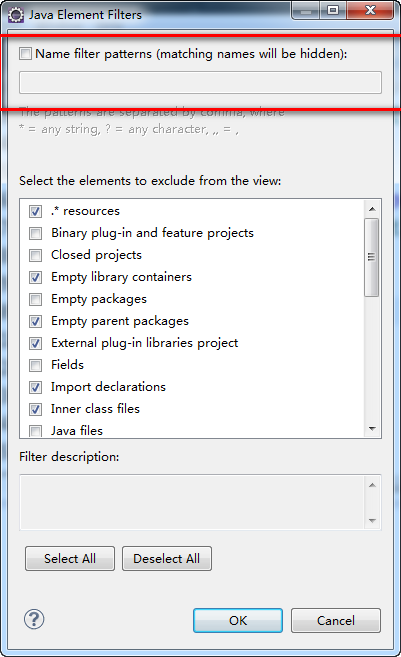Select 'Closed projects' row text
Viewport: 401px width, 657px height.
tap(96, 255)
